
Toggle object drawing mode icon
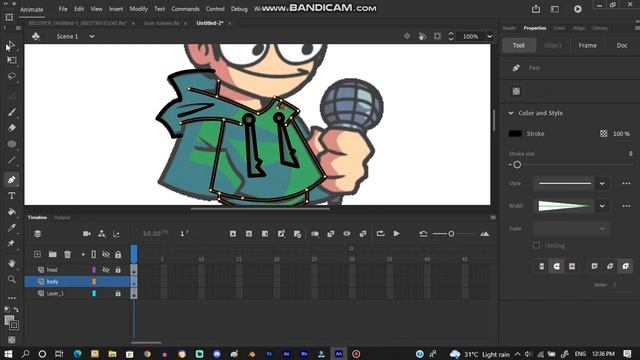516,91
